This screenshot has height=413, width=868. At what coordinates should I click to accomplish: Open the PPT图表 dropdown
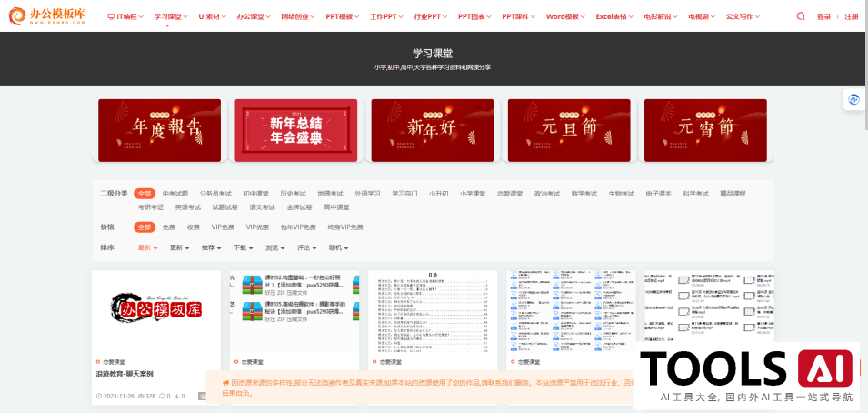click(474, 16)
